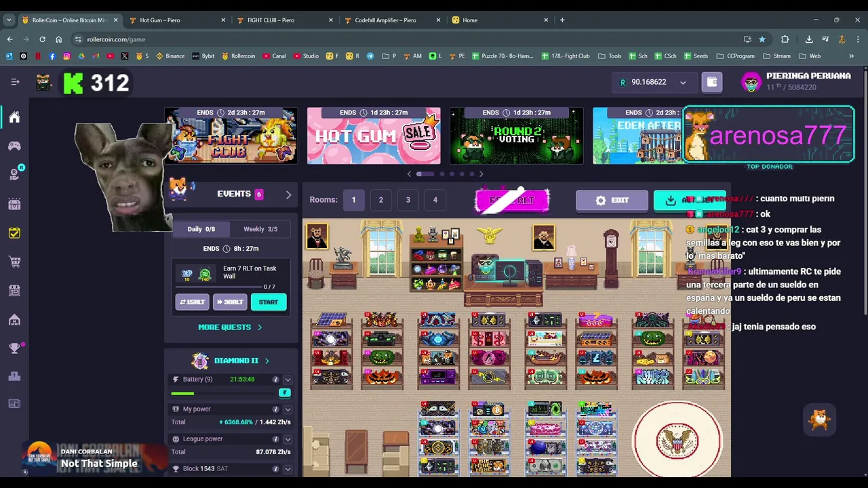868x488 pixels.
Task: Click the Hamster mascot chat helper icon
Action: point(820,420)
